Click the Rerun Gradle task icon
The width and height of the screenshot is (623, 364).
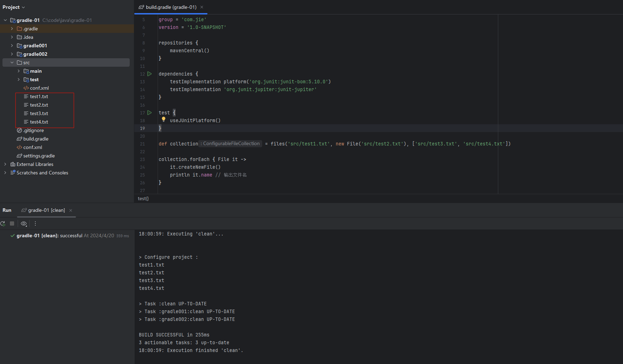(3, 223)
